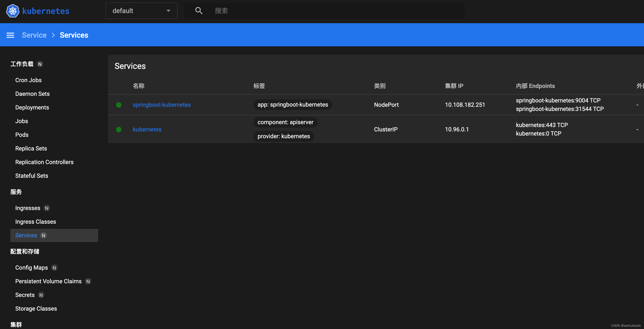This screenshot has height=329, width=644.
Task: Open Config Maps in sidebar
Action: point(31,268)
